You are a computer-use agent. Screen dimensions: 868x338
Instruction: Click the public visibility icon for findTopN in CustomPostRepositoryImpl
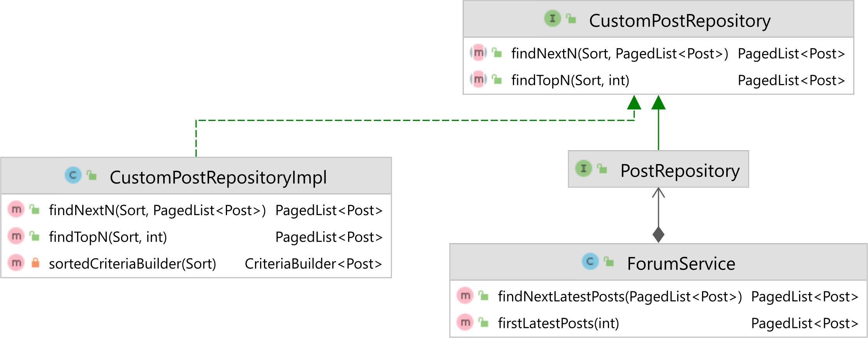pos(35,236)
